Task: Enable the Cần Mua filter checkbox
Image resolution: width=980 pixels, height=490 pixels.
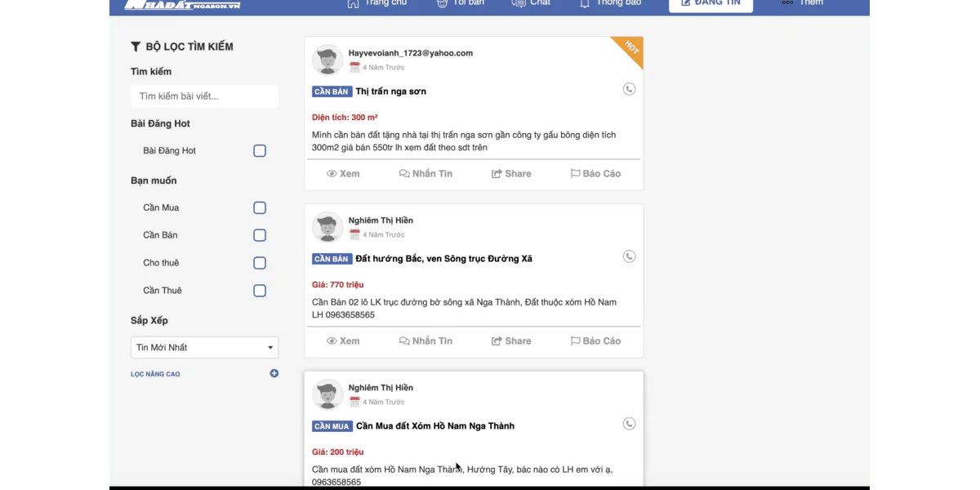Action: pyautogui.click(x=260, y=208)
